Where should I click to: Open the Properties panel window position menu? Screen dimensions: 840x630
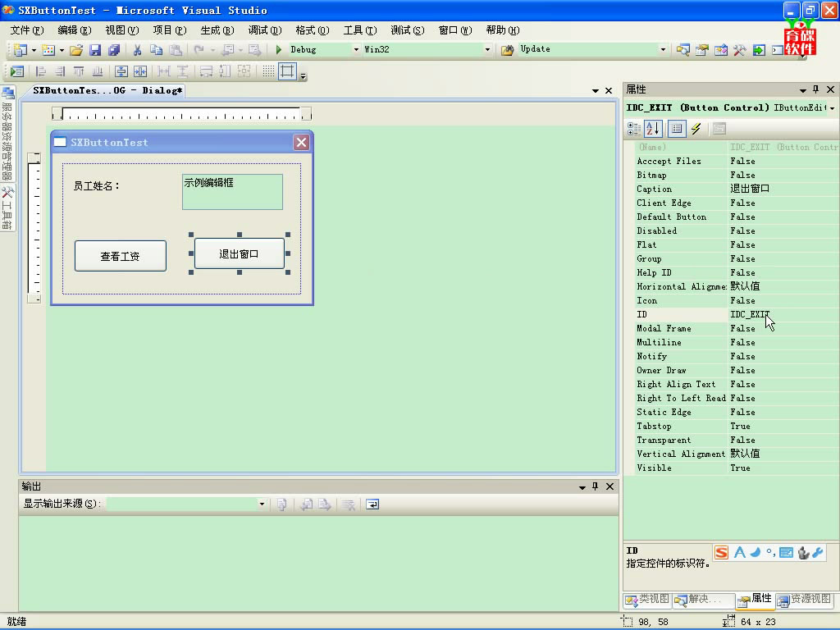click(x=802, y=90)
